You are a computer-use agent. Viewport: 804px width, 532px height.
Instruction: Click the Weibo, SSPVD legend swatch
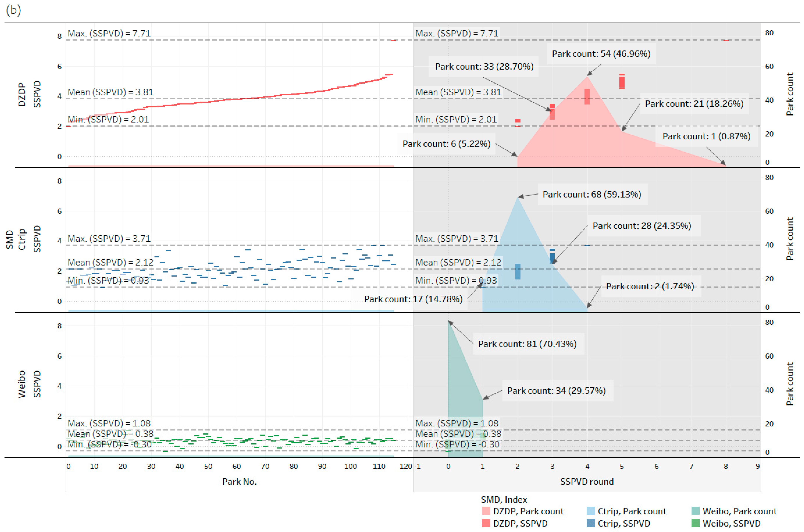[x=695, y=523]
